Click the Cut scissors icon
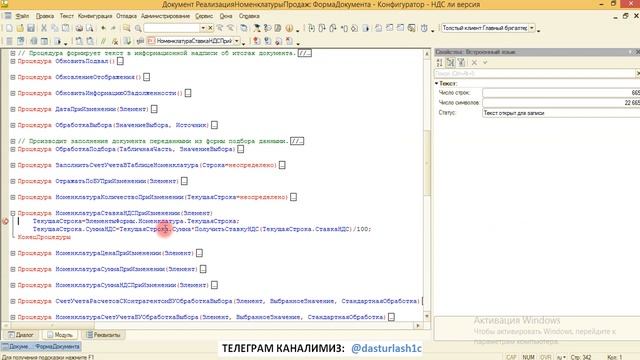640x360 pixels. point(43,28)
